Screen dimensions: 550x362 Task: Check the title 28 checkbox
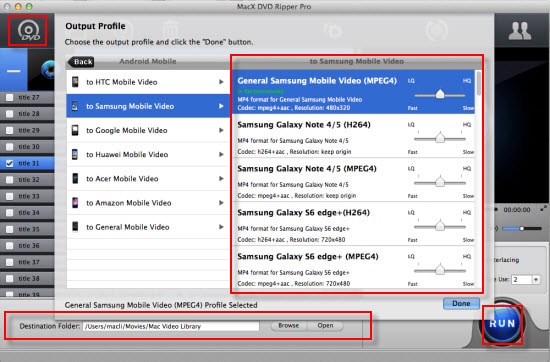coord(10,114)
